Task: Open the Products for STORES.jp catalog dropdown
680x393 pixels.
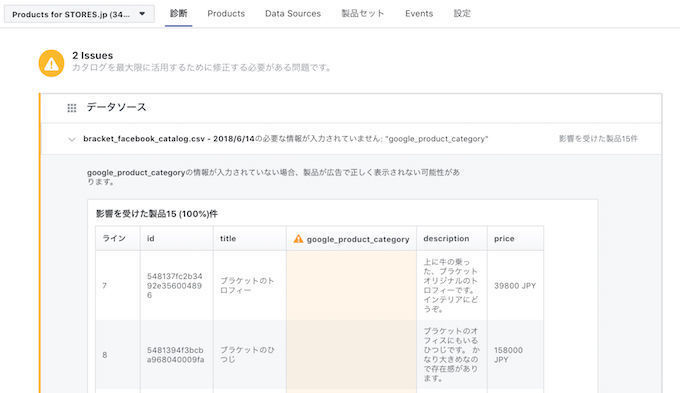Action: pos(79,14)
